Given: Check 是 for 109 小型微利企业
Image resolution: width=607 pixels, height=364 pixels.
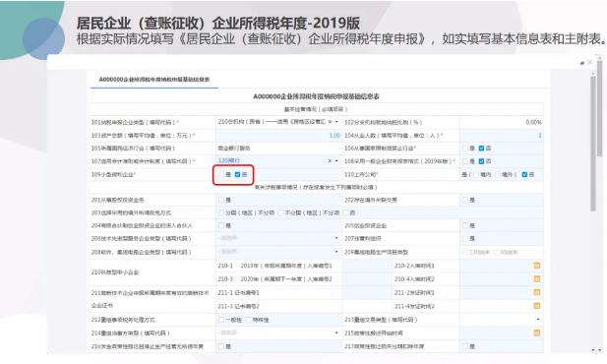Looking at the screenshot, I should (221, 175).
